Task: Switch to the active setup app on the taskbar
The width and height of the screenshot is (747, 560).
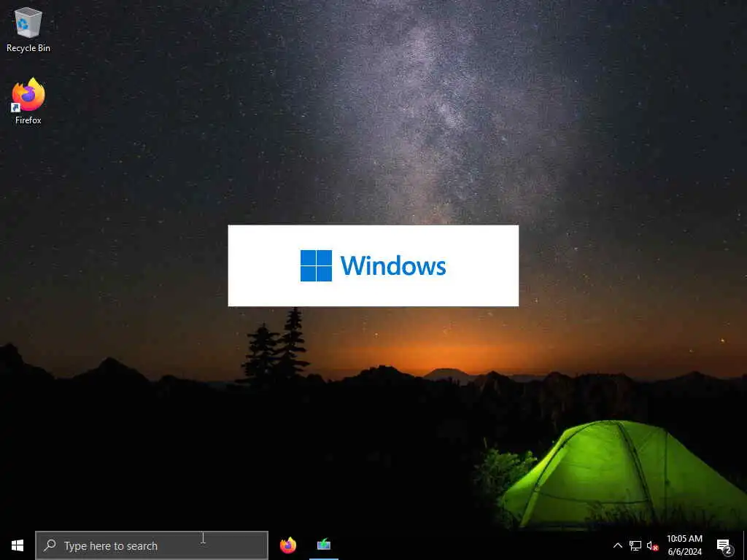Action: tap(324, 545)
